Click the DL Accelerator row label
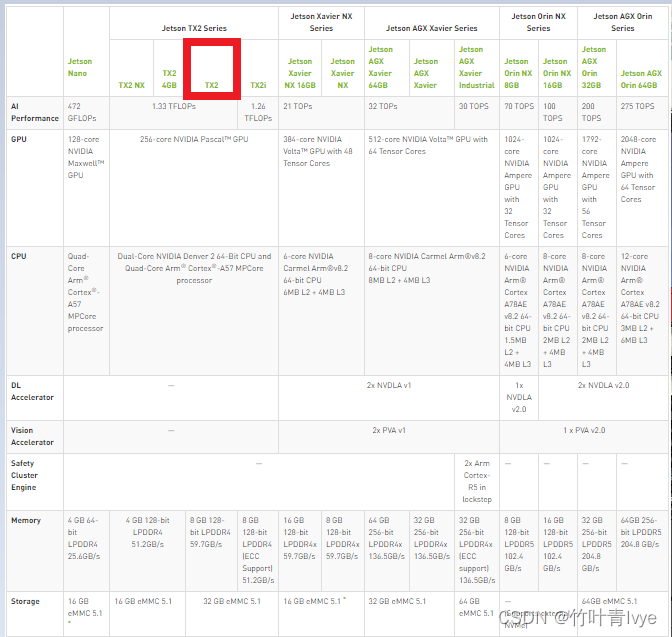672x637 pixels. point(33,391)
